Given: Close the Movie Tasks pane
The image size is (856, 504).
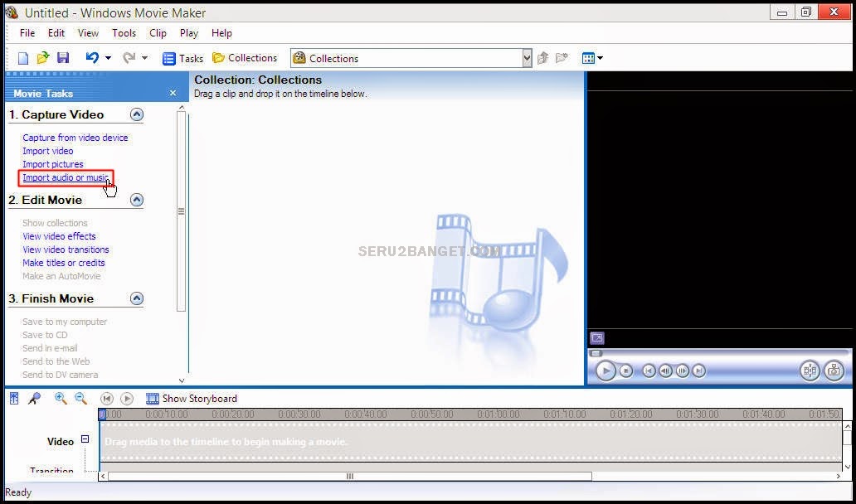Looking at the screenshot, I should pos(173,94).
